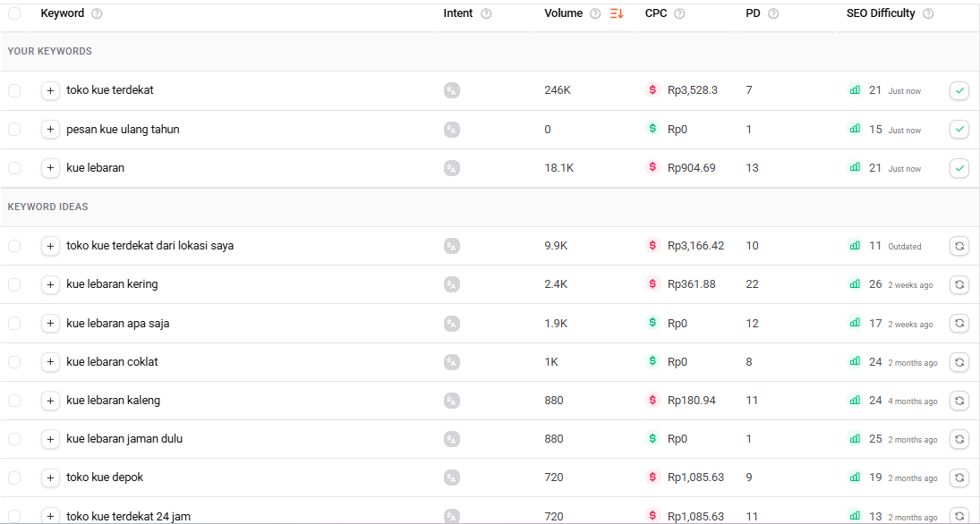This screenshot has height=524, width=980.
Task: Click intent icon for toko kue depok
Action: (x=452, y=478)
